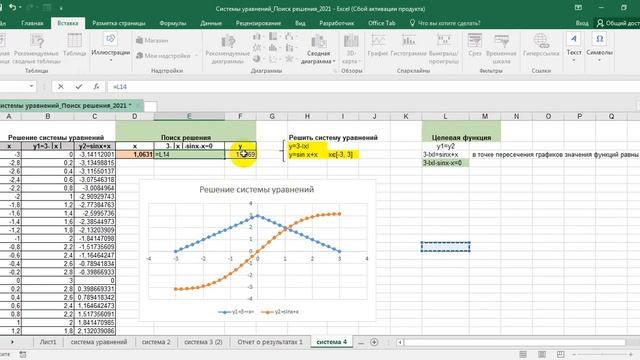Add a new sheet with plus icon
This screenshot has height=360, width=640.
tap(374, 342)
